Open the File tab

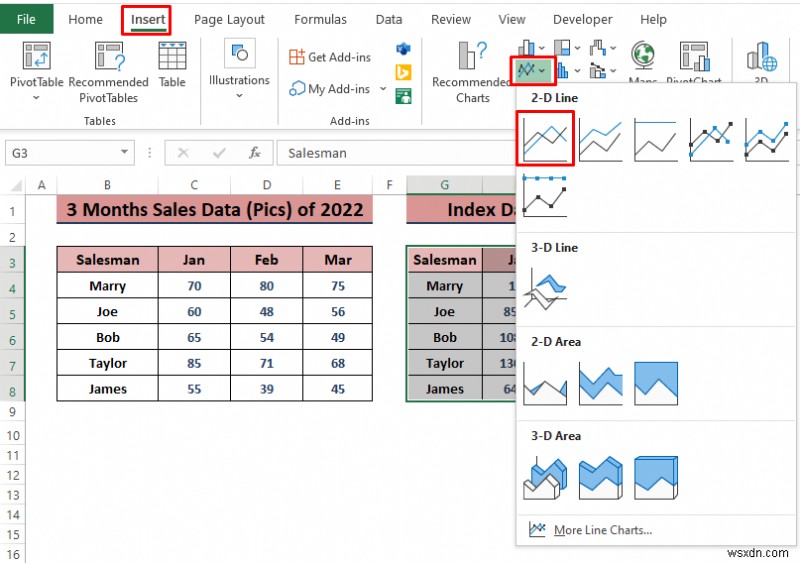tap(26, 19)
